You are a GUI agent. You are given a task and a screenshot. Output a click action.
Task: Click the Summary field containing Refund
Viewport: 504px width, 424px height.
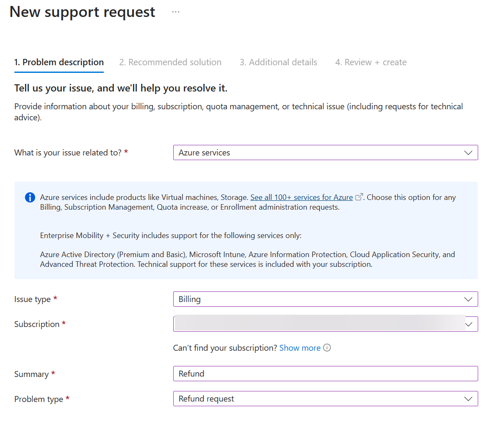click(325, 373)
